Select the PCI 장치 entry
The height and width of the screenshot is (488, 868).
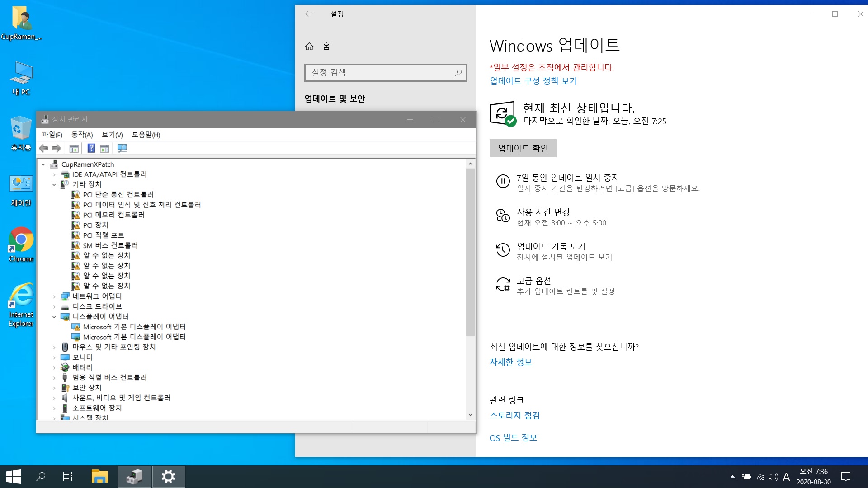[95, 225]
